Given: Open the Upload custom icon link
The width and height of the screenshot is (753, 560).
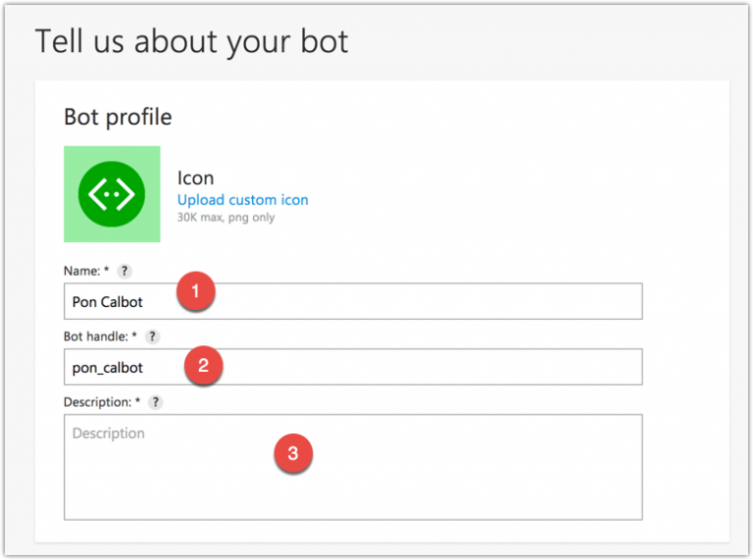Looking at the screenshot, I should point(242,200).
